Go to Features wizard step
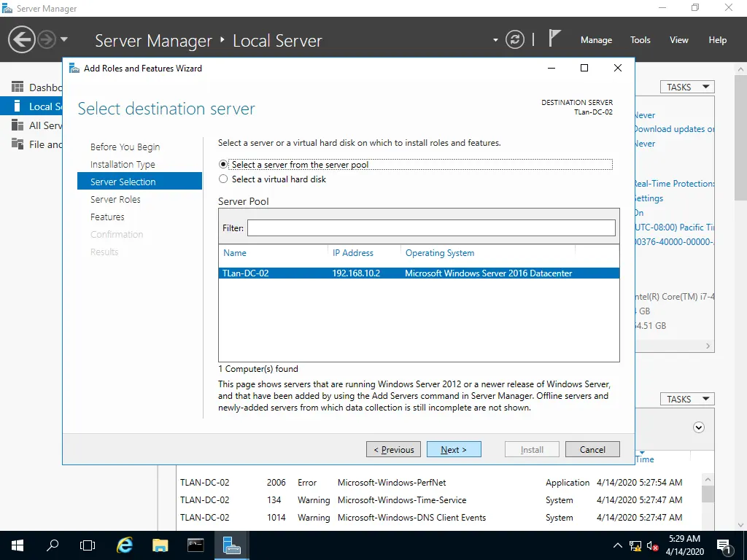747x560 pixels. pos(107,217)
